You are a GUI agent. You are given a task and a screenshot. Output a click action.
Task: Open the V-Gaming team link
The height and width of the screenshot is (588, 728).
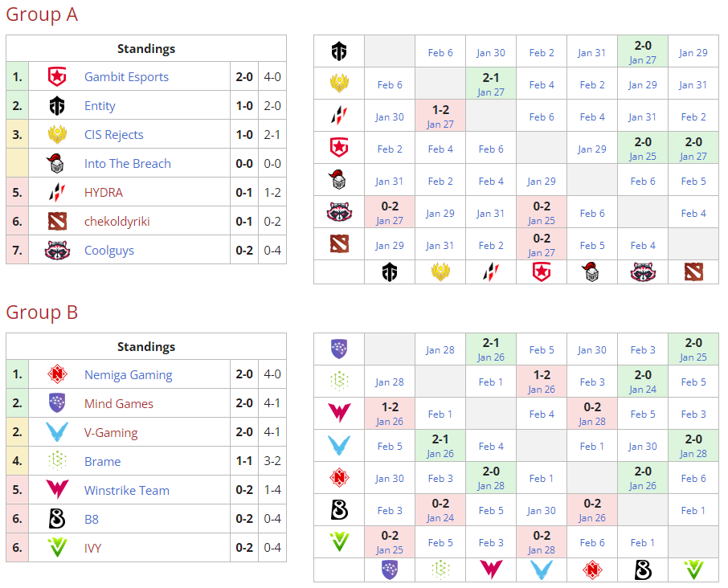pos(111,433)
